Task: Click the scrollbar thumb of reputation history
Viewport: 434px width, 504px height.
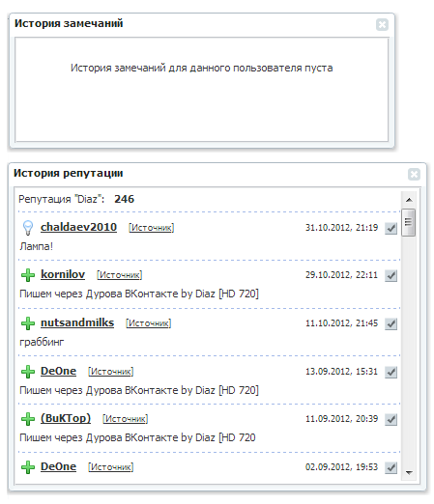Action: point(409,222)
